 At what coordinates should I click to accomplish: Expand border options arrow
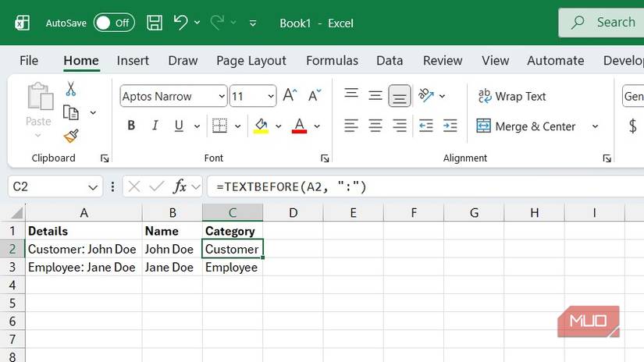pyautogui.click(x=238, y=126)
